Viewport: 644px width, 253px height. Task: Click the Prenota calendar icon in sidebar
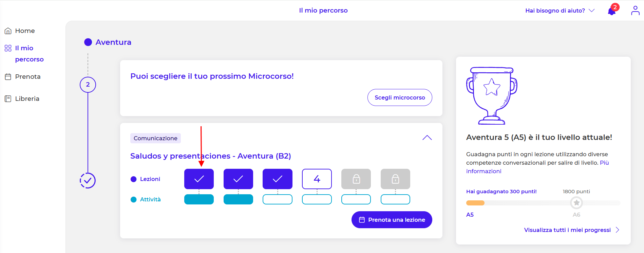tap(8, 77)
